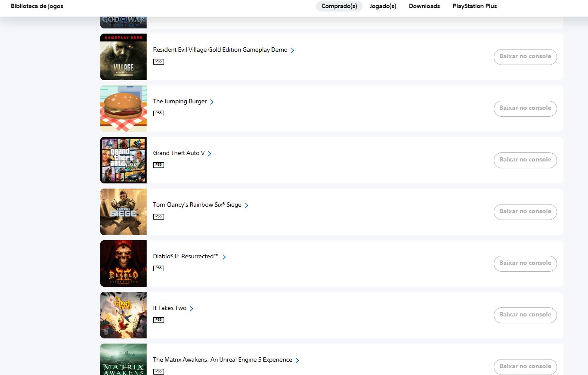Screen dimensions: 588x375
Task: Open the Resident Evil Village demo thumbnail
Action: point(124,57)
